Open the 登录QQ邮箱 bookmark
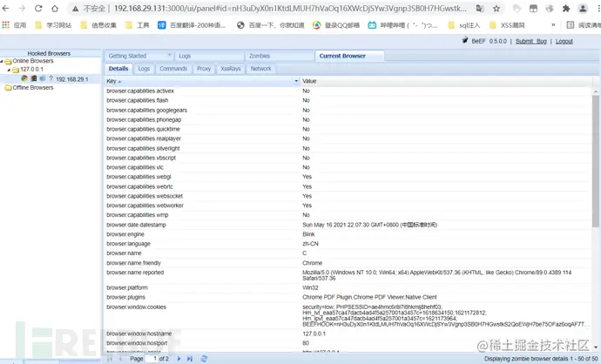 336,25
